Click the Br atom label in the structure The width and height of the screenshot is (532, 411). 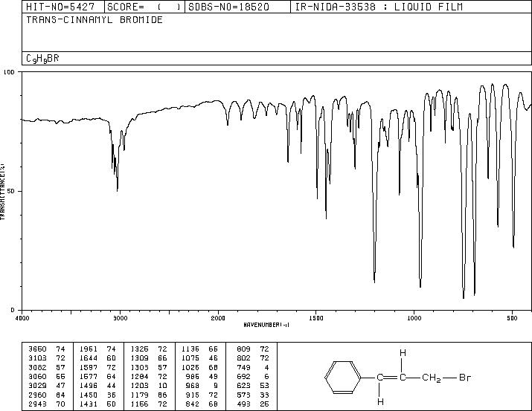[x=465, y=377]
